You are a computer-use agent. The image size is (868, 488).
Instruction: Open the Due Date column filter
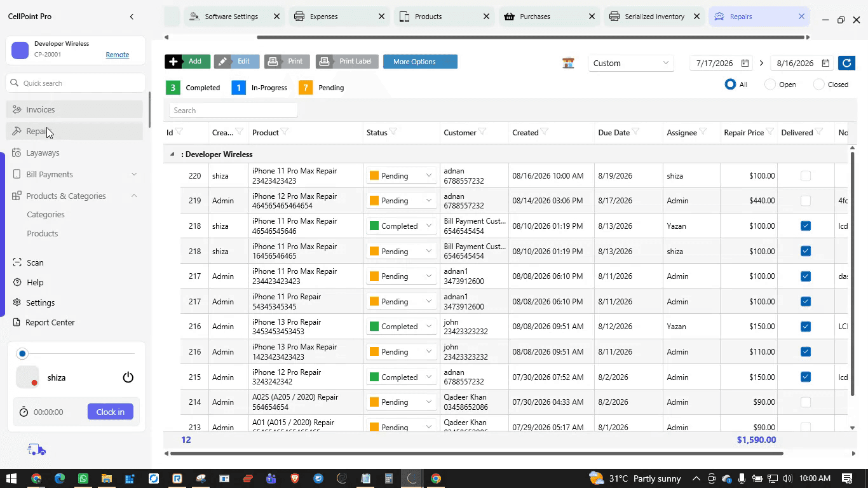tap(635, 132)
